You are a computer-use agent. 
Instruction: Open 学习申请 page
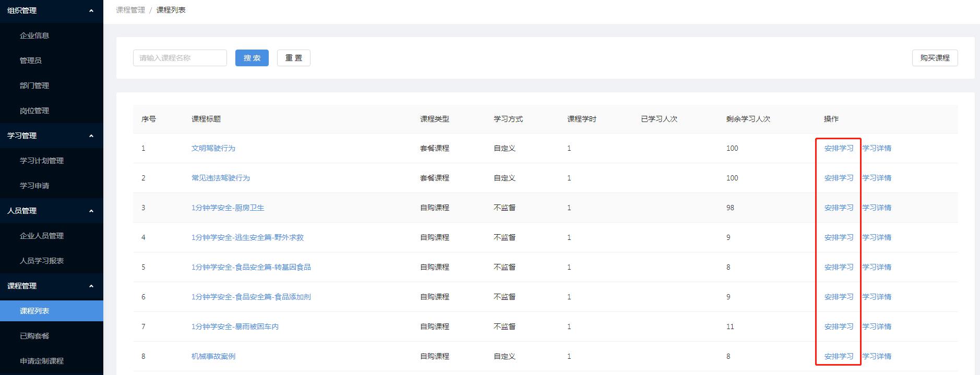point(34,186)
